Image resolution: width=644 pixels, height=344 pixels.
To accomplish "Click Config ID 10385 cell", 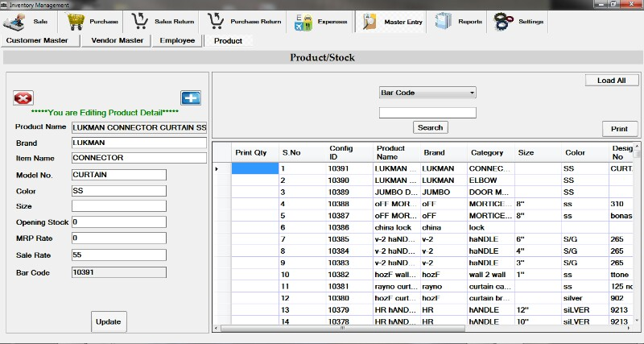I will [349, 239].
